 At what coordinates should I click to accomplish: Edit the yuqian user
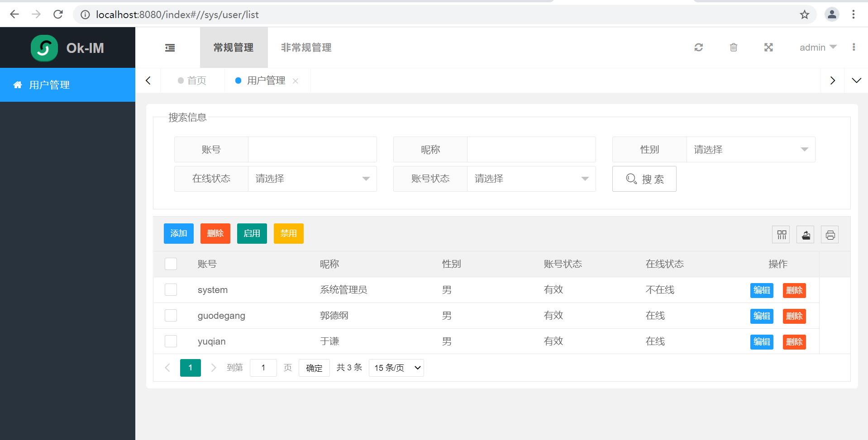[x=762, y=342]
